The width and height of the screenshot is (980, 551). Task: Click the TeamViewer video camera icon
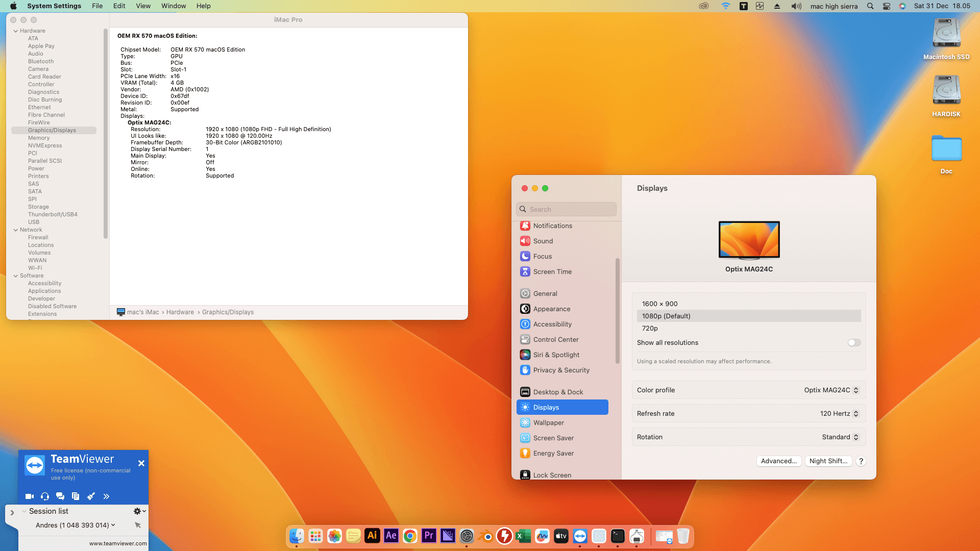(30, 496)
